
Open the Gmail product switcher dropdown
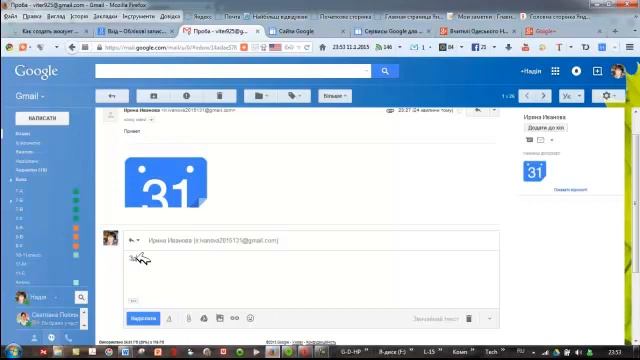pyautogui.click(x=30, y=96)
